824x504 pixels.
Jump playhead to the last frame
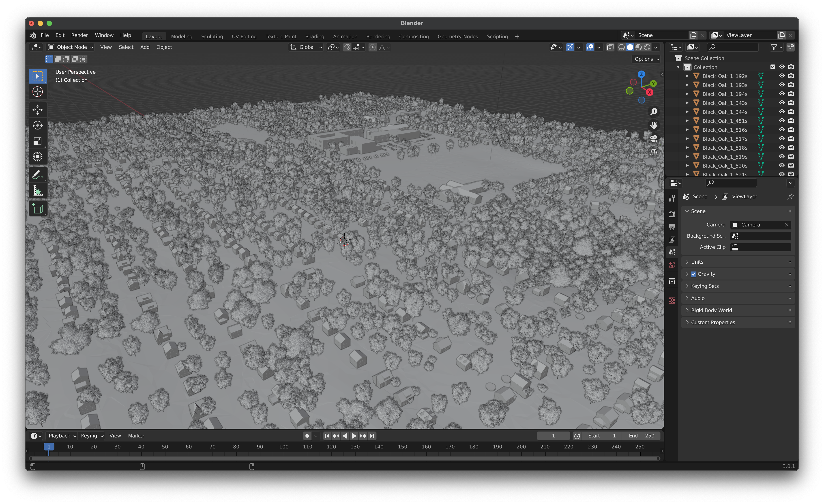point(372,436)
